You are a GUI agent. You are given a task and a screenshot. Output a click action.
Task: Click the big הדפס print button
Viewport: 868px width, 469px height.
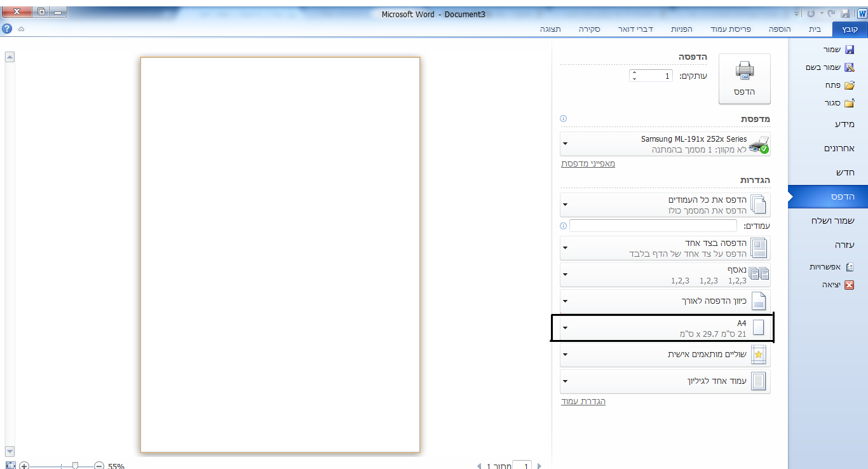[x=744, y=79]
